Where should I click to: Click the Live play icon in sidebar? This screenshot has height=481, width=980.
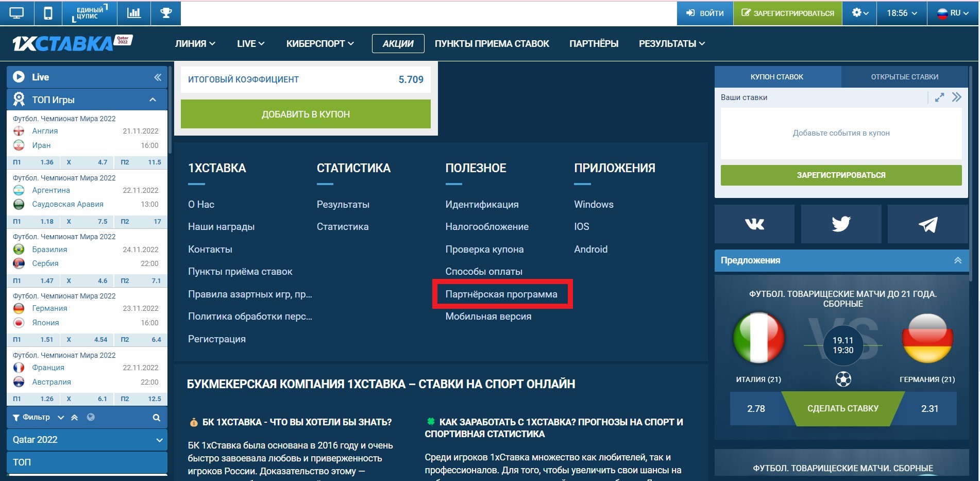click(x=19, y=77)
